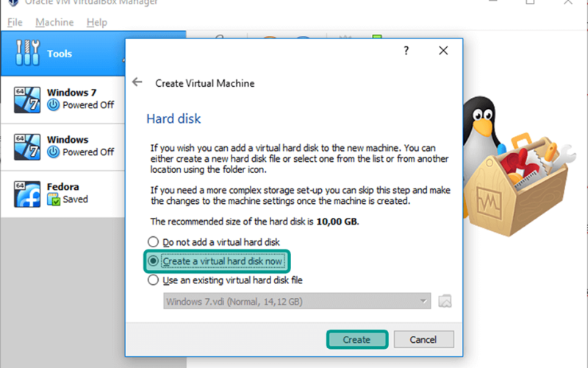Click the 10,00 GB recommended size text
Image resolution: width=588 pixels, height=368 pixels.
pos(337,222)
